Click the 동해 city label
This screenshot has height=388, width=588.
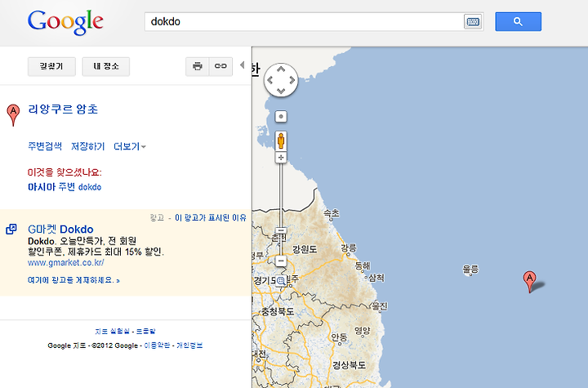coord(363,265)
